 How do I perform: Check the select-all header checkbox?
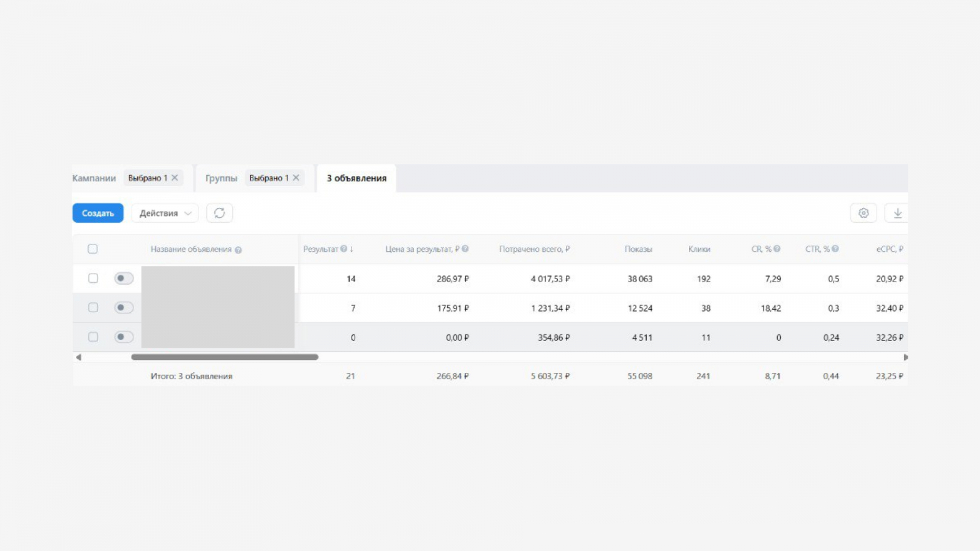pyautogui.click(x=92, y=249)
